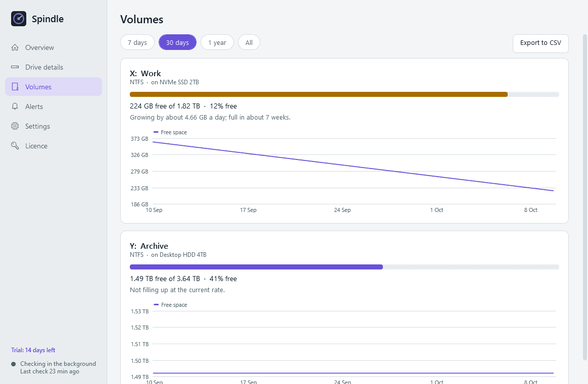
Task: Click the Volumes page heading
Action: (x=142, y=20)
